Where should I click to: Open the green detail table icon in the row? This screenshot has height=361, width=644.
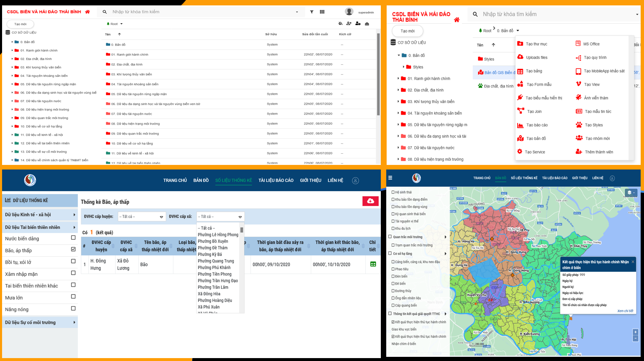pos(373,264)
